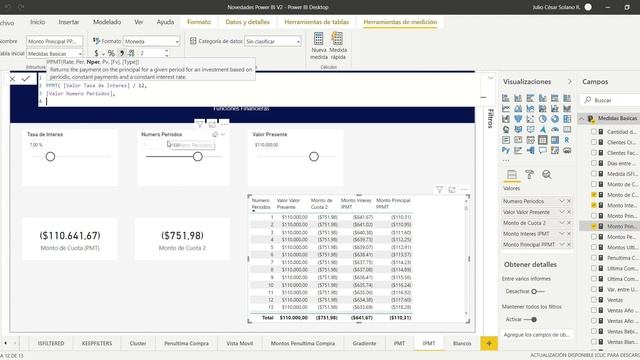Open dropdown chevron for 'Monto Interes IPMT' field
Image resolution: width=640 pixels, height=360 pixels.
pos(562,233)
